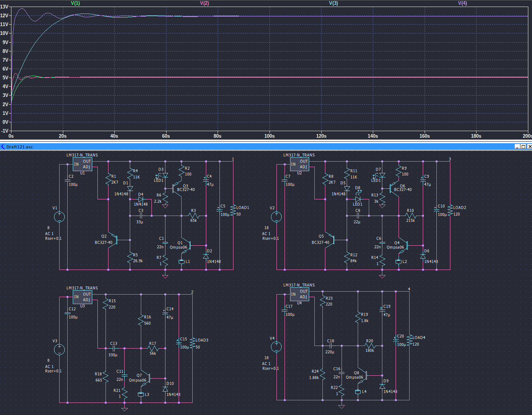This screenshot has width=532, height=415.
Task: Click transistor Q8 Qmpsa06 symbol
Action: point(363,375)
